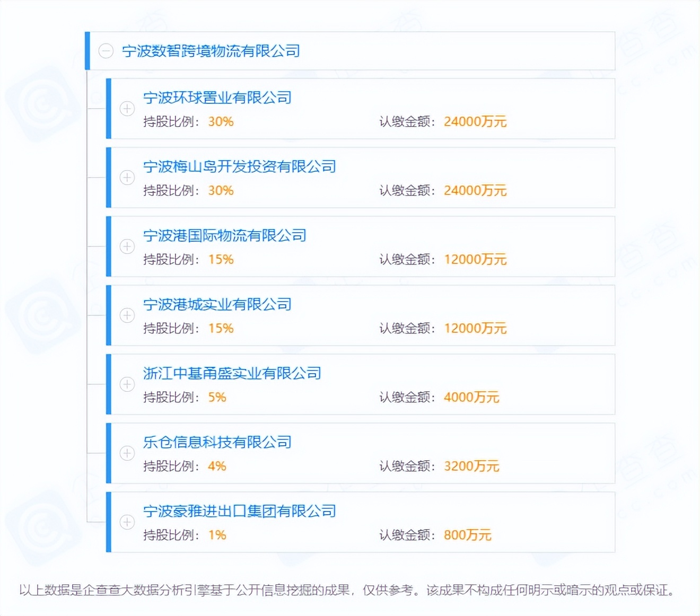Viewport: 700px width, 616px height.
Task: Expand the 宁波港城实业有限公司 node
Action: [x=127, y=316]
